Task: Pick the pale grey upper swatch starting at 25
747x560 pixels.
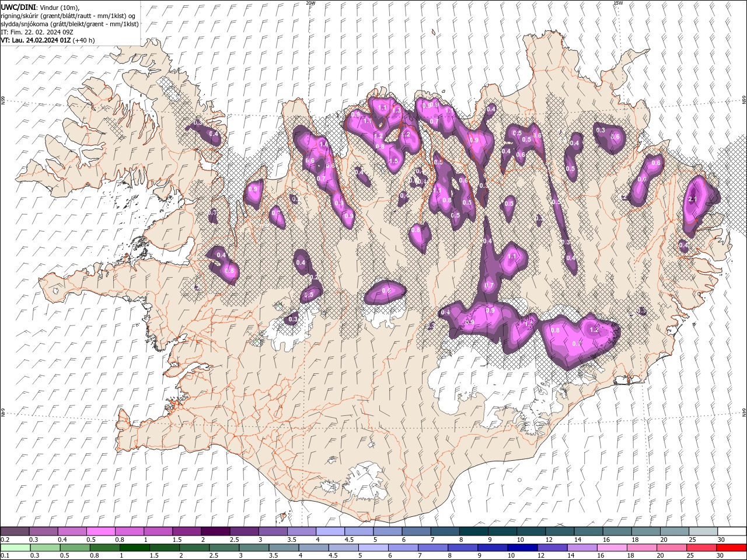Action: click(703, 531)
